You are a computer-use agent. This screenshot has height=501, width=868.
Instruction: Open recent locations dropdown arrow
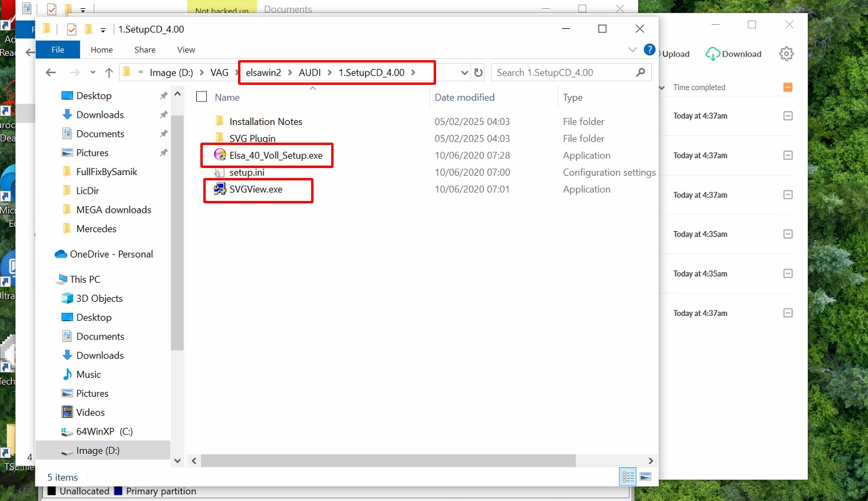click(93, 72)
